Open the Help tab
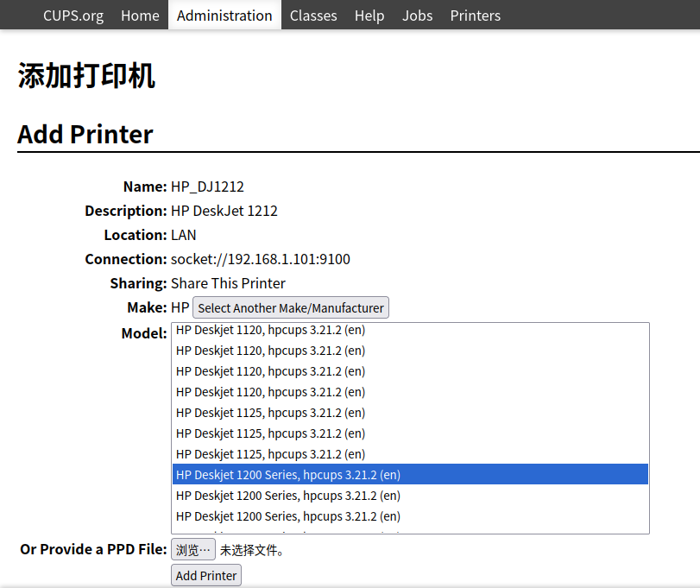This screenshot has height=588, width=700. (x=369, y=16)
